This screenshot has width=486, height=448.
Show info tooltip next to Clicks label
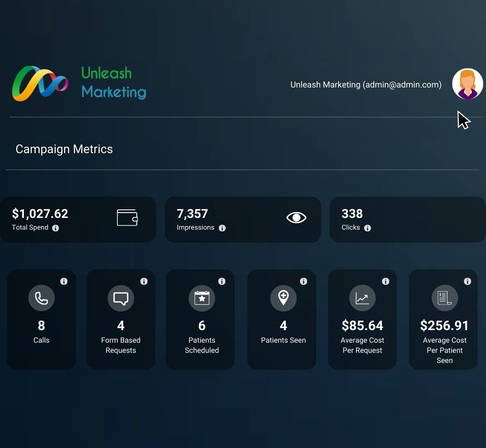pos(367,228)
